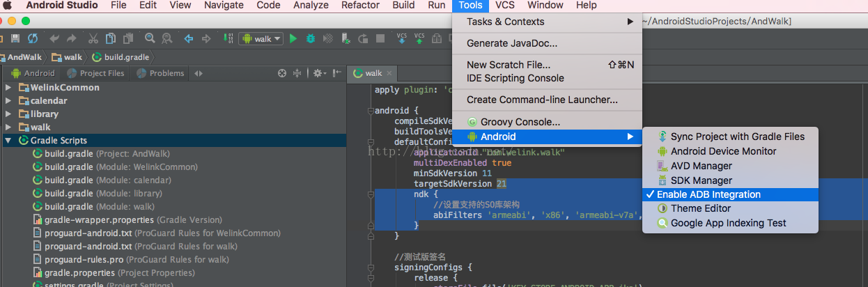This screenshot has height=287, width=868.
Task: Click the Redo arrow in toolbar
Action: click(x=72, y=39)
